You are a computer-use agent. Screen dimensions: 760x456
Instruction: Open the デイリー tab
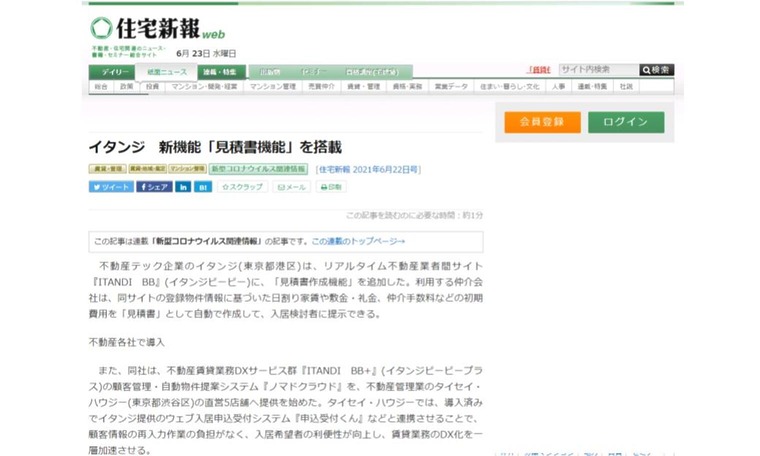pyautogui.click(x=111, y=72)
